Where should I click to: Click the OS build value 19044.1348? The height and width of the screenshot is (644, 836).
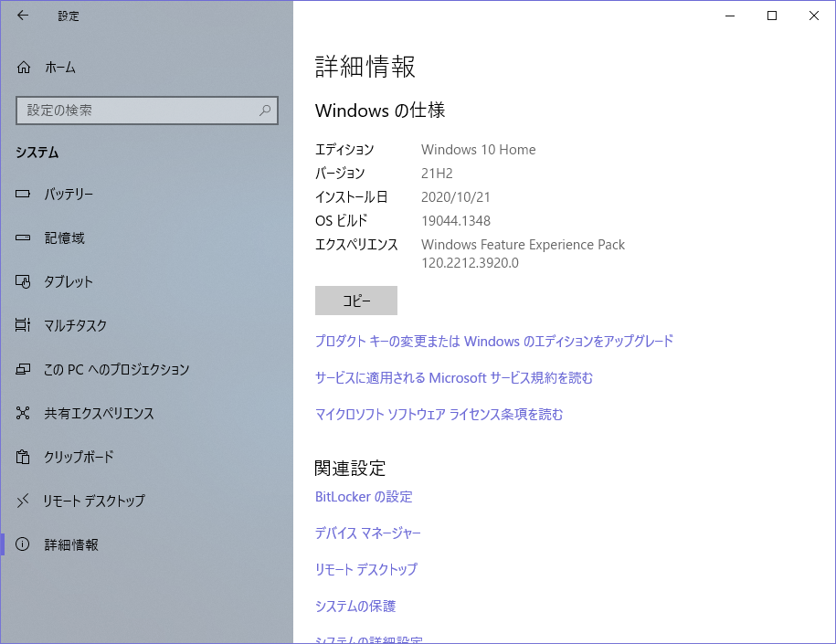pos(456,221)
